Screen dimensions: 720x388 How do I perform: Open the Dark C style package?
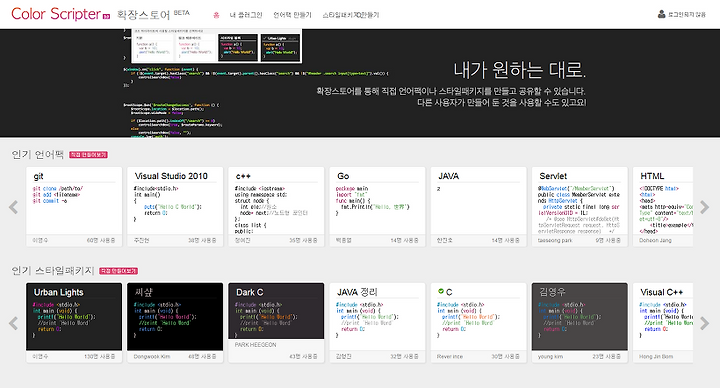click(x=276, y=322)
